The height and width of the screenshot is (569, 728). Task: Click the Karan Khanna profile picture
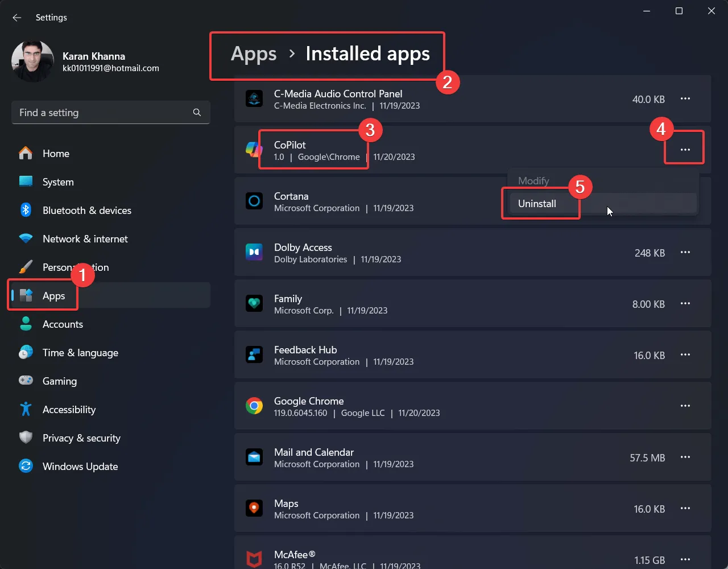click(x=32, y=61)
